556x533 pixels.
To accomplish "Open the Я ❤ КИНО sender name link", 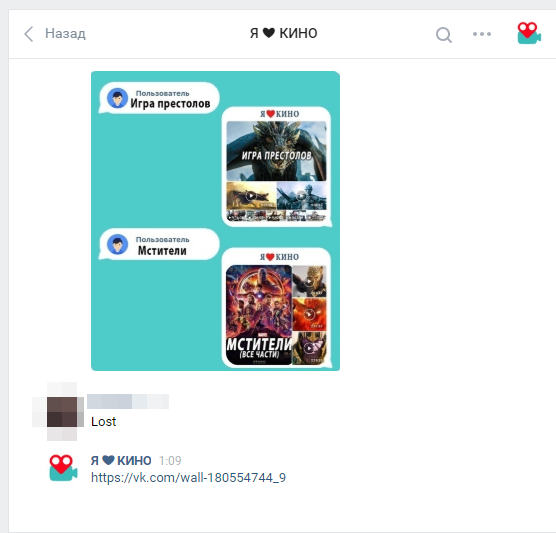I will [x=121, y=460].
